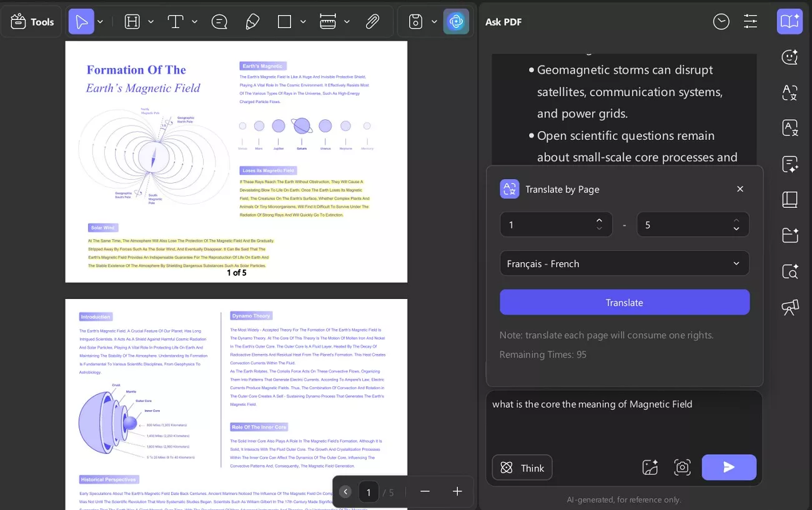Open AI translate panel in right sidebar
The image size is (812, 510).
[x=790, y=92]
